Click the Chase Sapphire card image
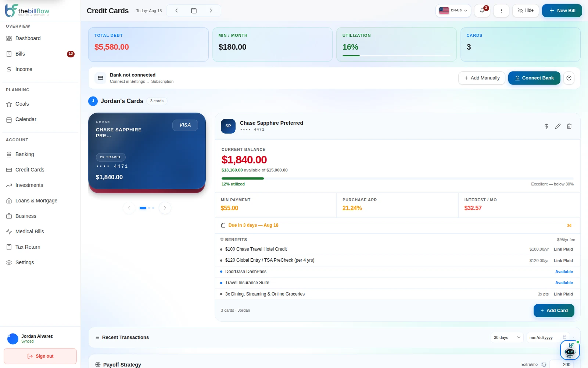 (x=147, y=151)
